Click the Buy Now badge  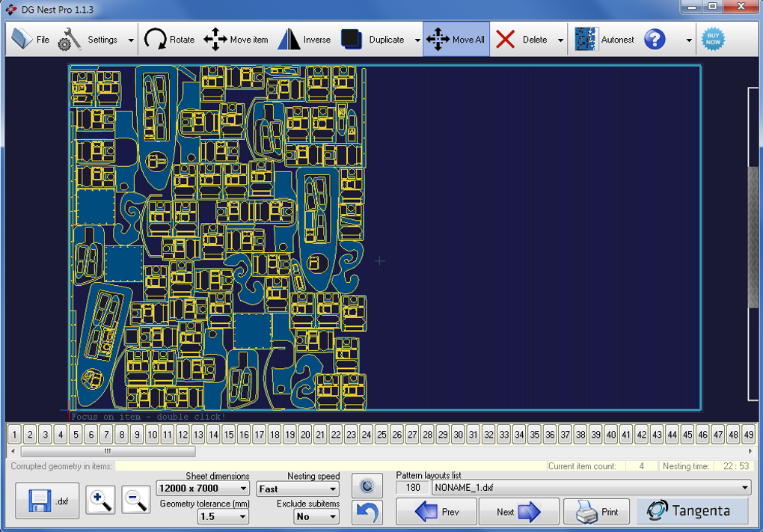tap(713, 39)
